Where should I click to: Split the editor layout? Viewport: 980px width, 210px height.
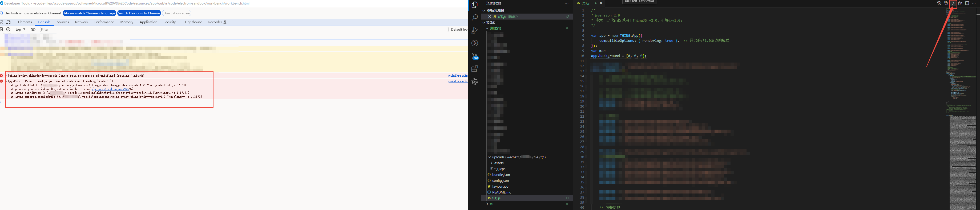click(x=967, y=3)
